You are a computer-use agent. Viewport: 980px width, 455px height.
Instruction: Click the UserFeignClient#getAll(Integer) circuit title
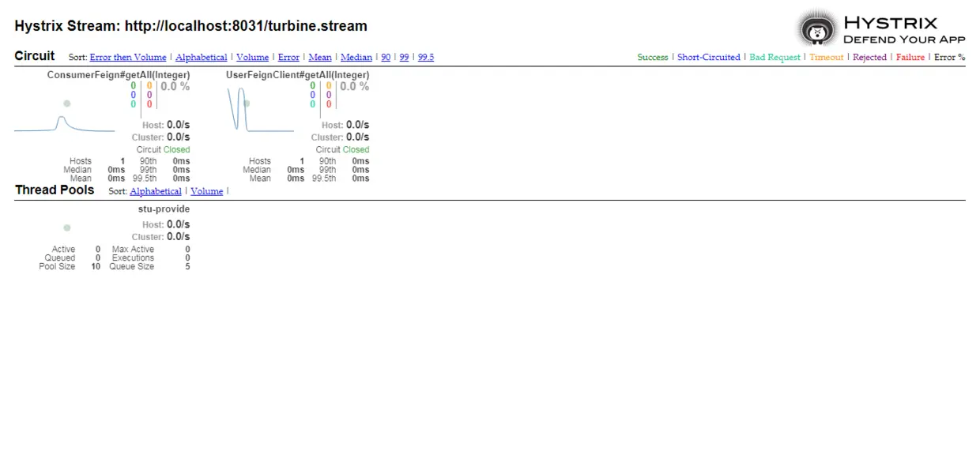[x=298, y=75]
